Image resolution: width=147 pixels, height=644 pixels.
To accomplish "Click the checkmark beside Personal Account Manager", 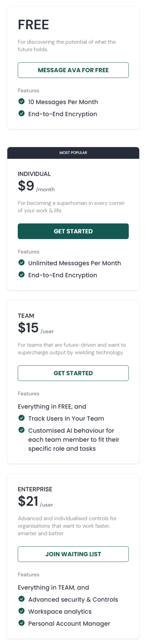I will 22,623.
